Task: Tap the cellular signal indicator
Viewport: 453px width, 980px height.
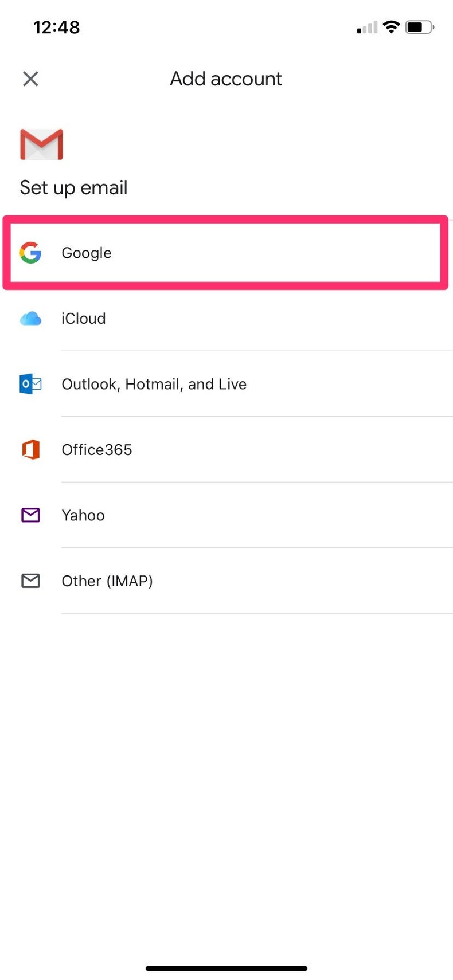Action: [x=365, y=27]
